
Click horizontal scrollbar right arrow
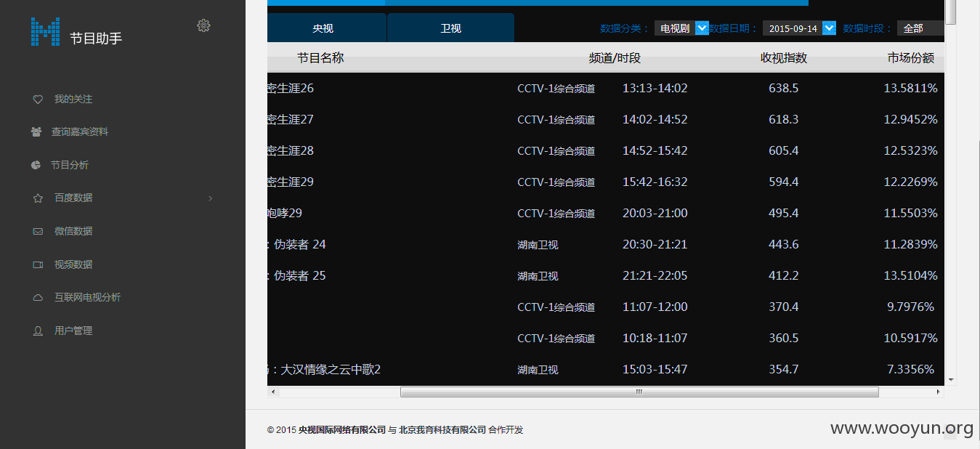pyautogui.click(x=938, y=392)
